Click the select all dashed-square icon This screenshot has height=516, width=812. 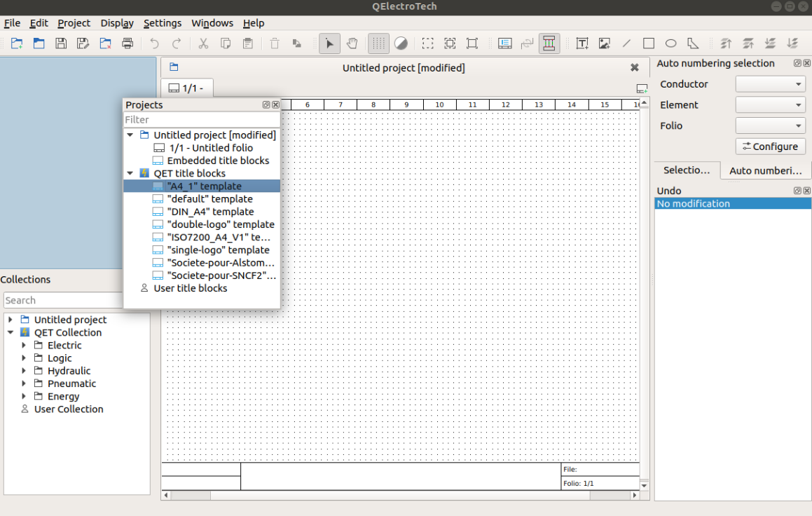click(428, 43)
